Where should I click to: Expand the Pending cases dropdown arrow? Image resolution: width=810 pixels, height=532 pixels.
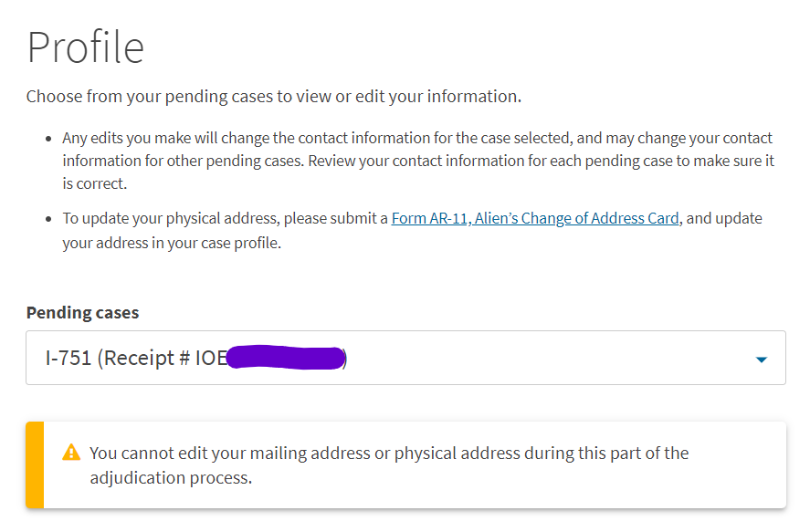tap(761, 360)
